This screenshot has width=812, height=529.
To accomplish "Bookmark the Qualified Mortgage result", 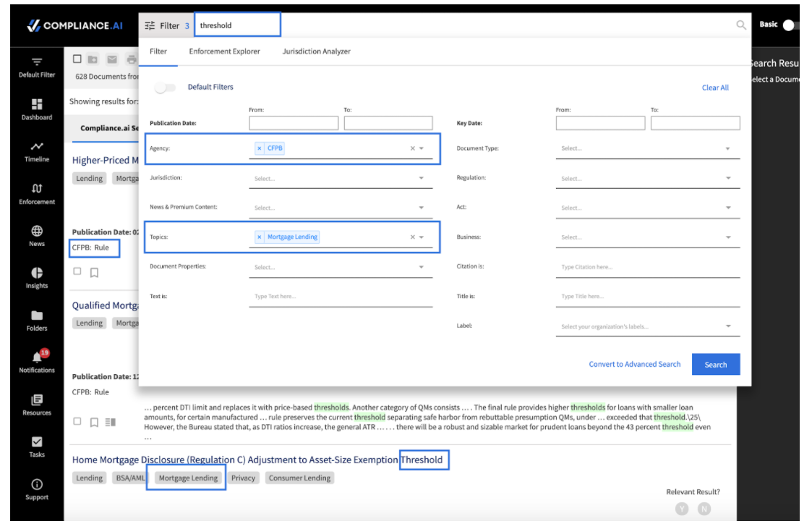I will (94, 423).
